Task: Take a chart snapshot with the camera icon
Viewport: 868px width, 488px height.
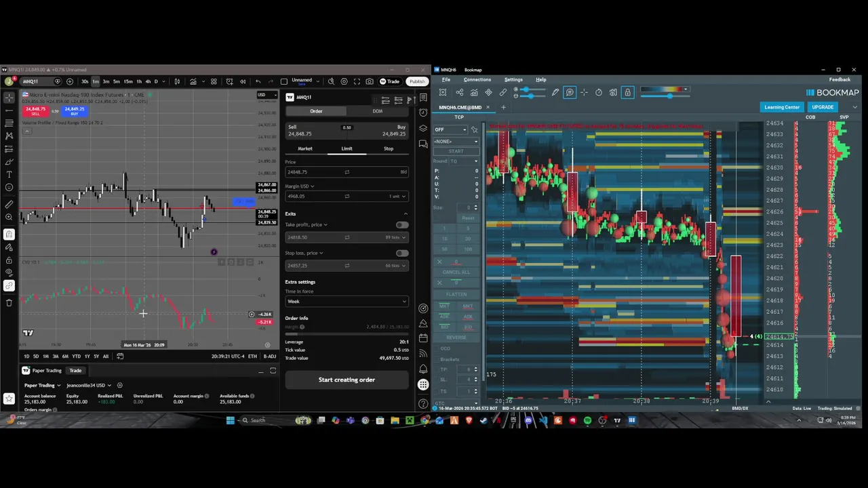Action: (370, 81)
